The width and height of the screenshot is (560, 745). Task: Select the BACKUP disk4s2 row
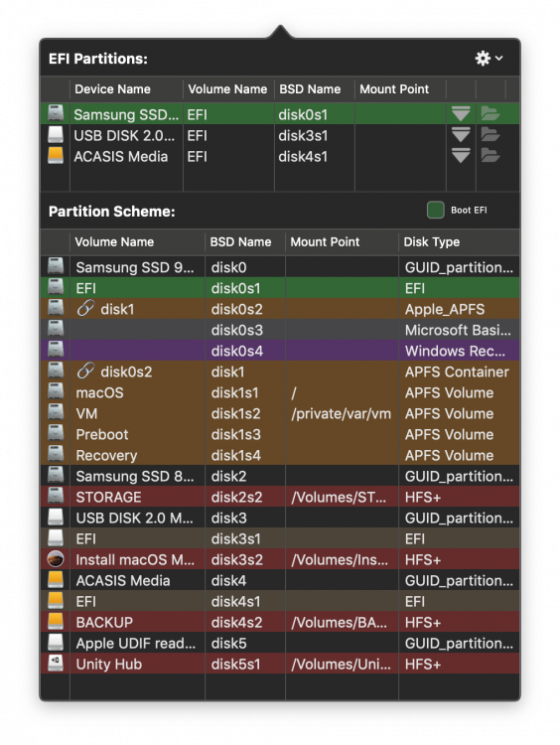[x=280, y=622]
